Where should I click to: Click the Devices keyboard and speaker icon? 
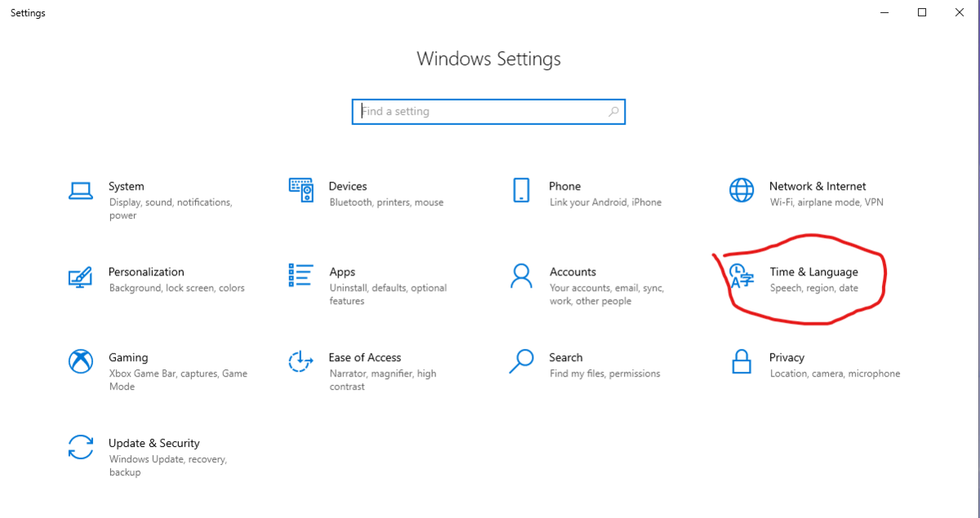coord(301,190)
